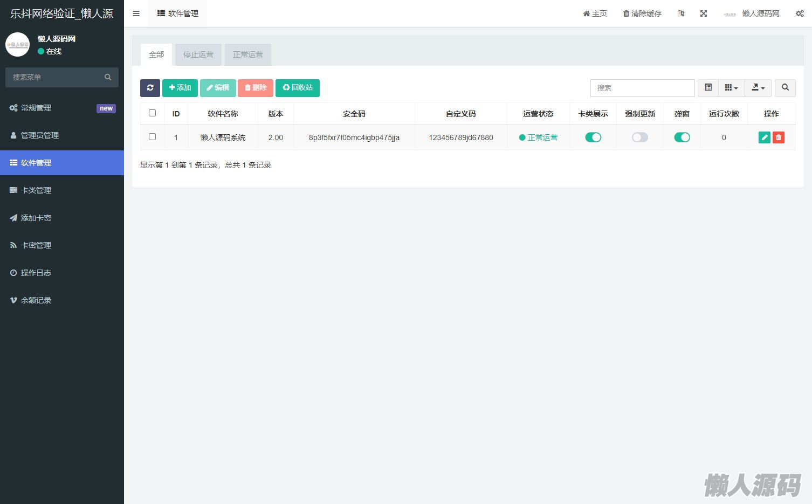Click the version value 2.00
Viewport: 812px width, 504px height.
point(276,137)
